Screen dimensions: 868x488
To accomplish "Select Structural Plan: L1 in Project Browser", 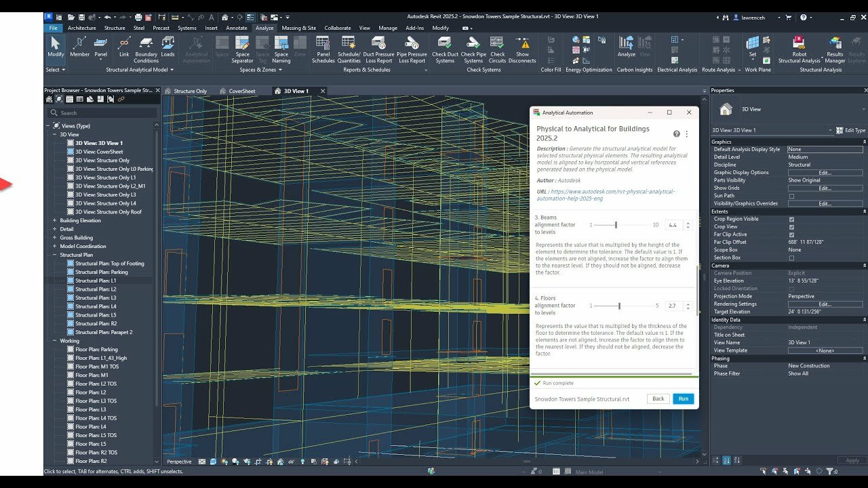I will 96,281.
